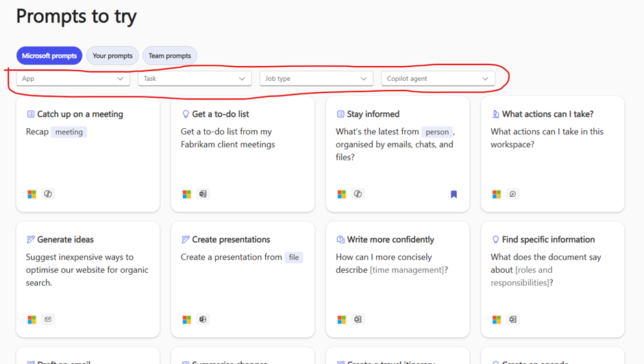Click text 'What actions can I take in this workspace?'

547,138
